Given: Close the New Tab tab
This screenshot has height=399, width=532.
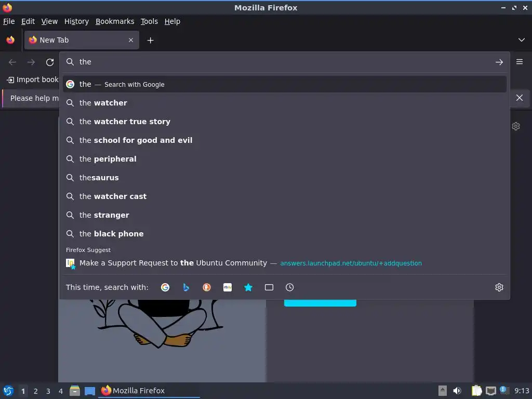Looking at the screenshot, I should pyautogui.click(x=131, y=40).
